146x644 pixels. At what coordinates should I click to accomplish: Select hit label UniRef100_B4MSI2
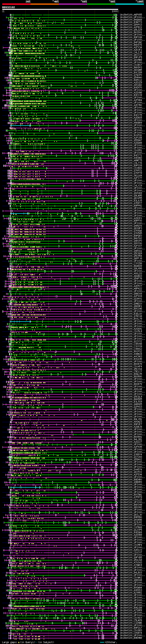point(131,80)
